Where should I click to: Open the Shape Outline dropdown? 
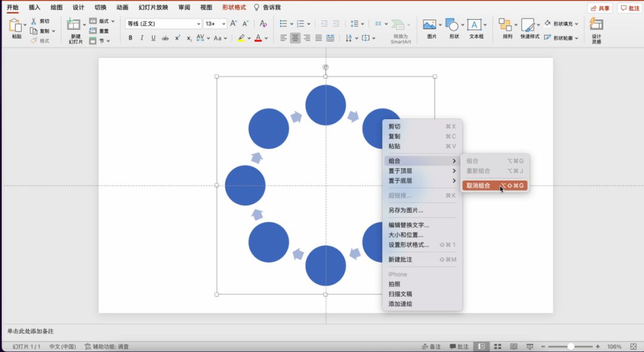pyautogui.click(x=562, y=38)
